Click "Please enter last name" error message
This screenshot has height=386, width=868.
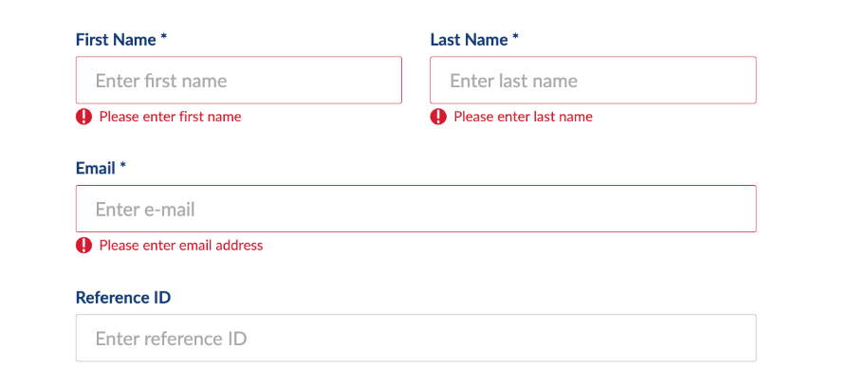pyautogui.click(x=523, y=117)
